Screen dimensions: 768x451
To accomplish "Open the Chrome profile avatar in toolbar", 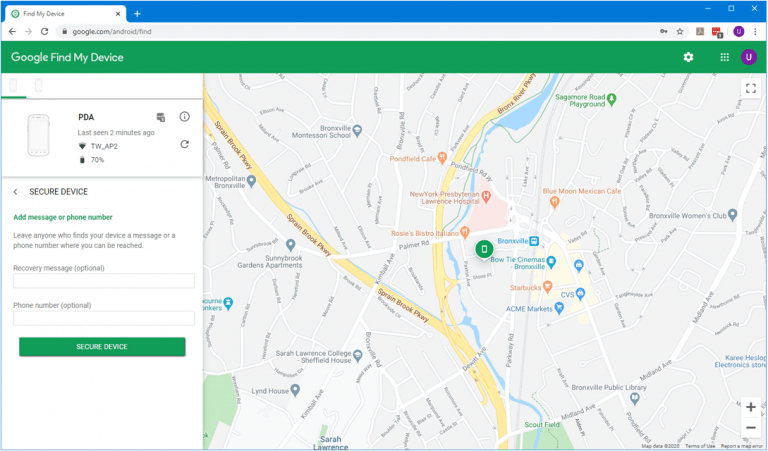I will point(739,31).
